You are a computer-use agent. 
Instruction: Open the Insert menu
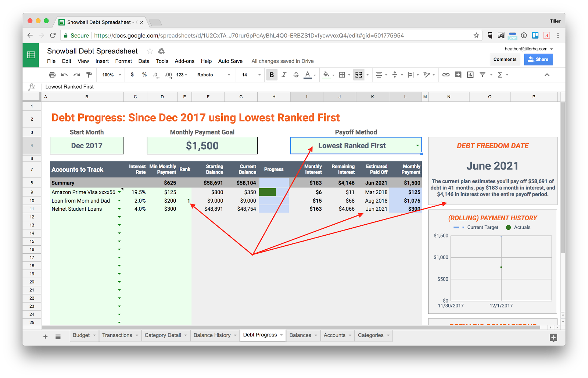click(x=102, y=61)
